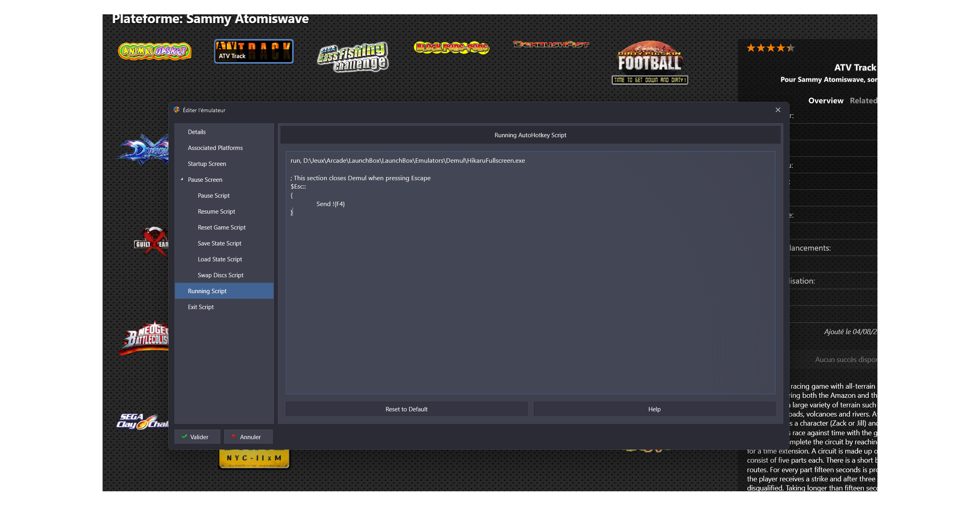Screen dimensions: 980x506
Task: Click the comment line about closing Demul
Action: point(361,178)
